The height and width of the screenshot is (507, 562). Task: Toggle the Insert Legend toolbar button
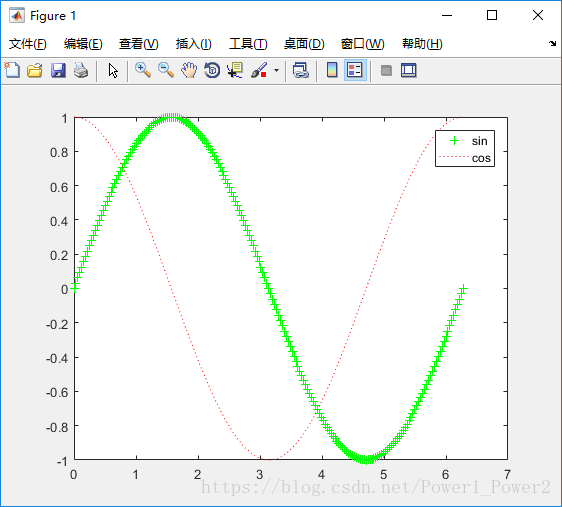point(355,70)
